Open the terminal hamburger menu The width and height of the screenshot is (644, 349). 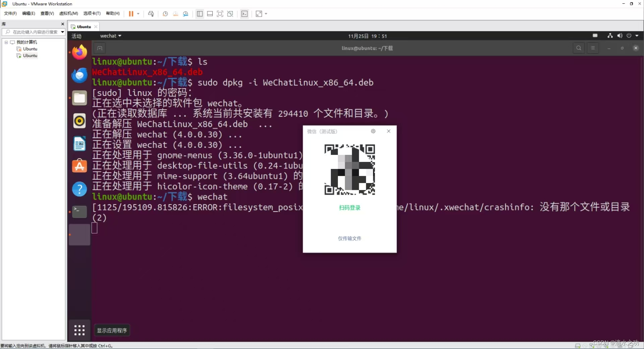pos(593,48)
